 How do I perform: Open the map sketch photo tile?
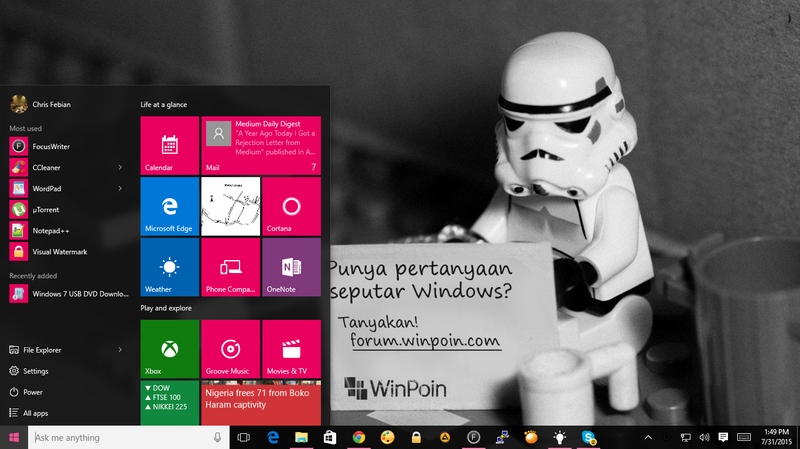[231, 206]
